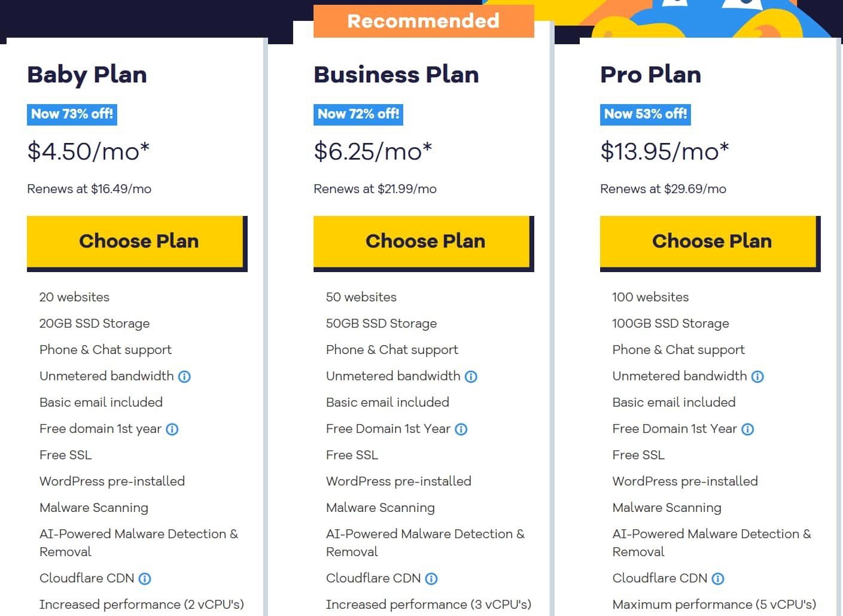The width and height of the screenshot is (843, 616).
Task: Click Business Plan 'Renews at $21.99/mo' text
Action: click(x=375, y=189)
